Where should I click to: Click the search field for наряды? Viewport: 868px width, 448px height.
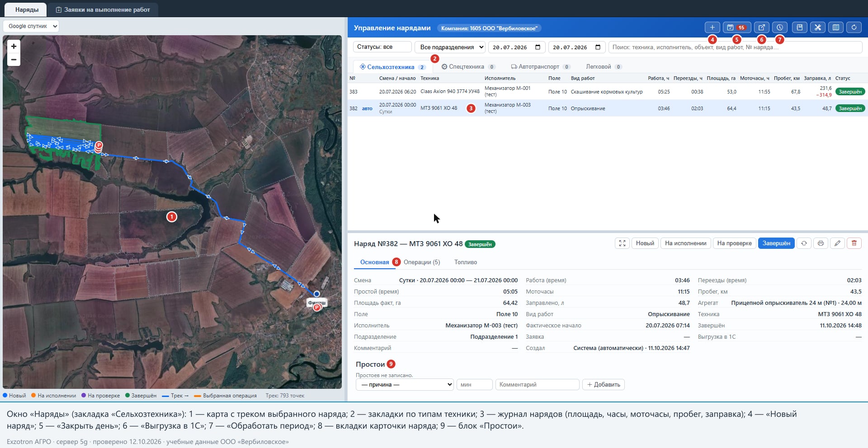(x=735, y=47)
